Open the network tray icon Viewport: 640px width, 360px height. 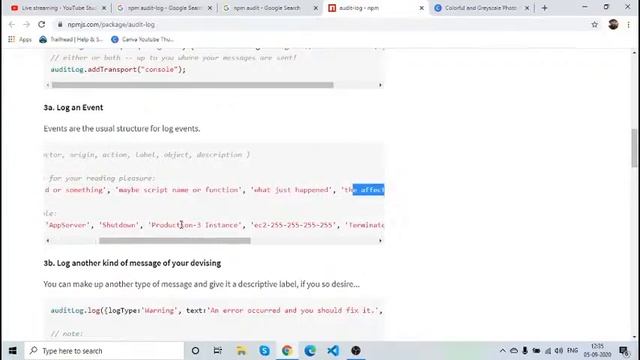(x=548, y=351)
